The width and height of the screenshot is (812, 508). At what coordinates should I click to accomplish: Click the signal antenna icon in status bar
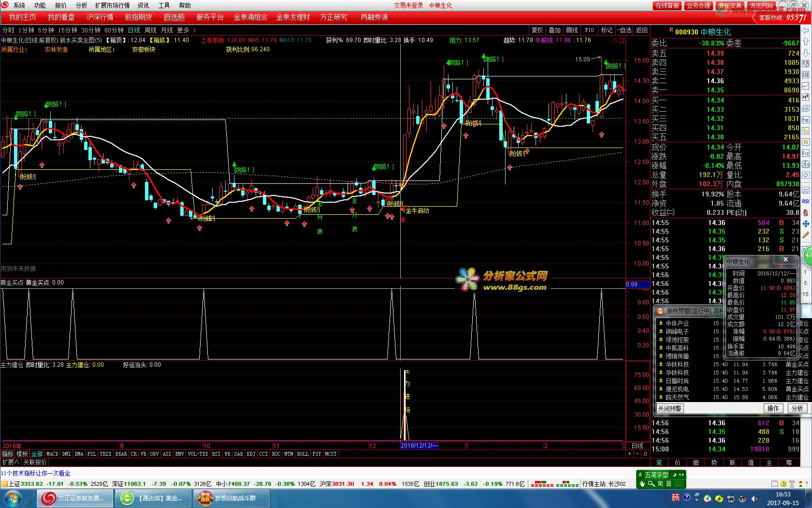(792, 483)
